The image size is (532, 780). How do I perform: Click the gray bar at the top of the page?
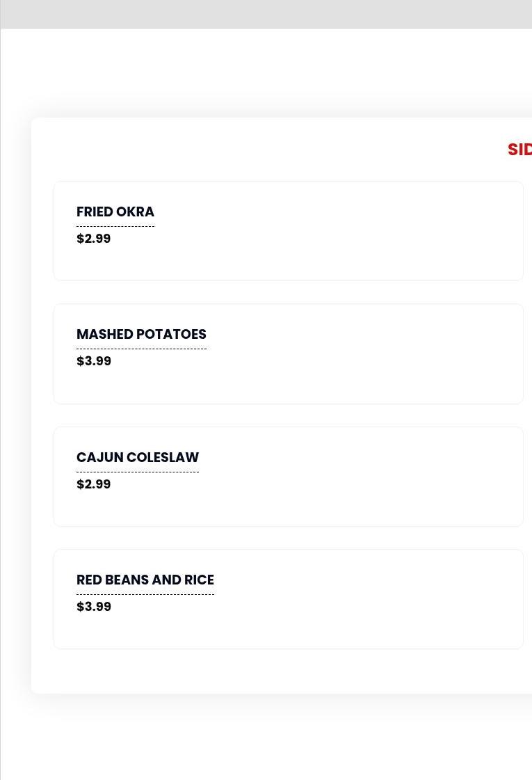click(x=266, y=14)
